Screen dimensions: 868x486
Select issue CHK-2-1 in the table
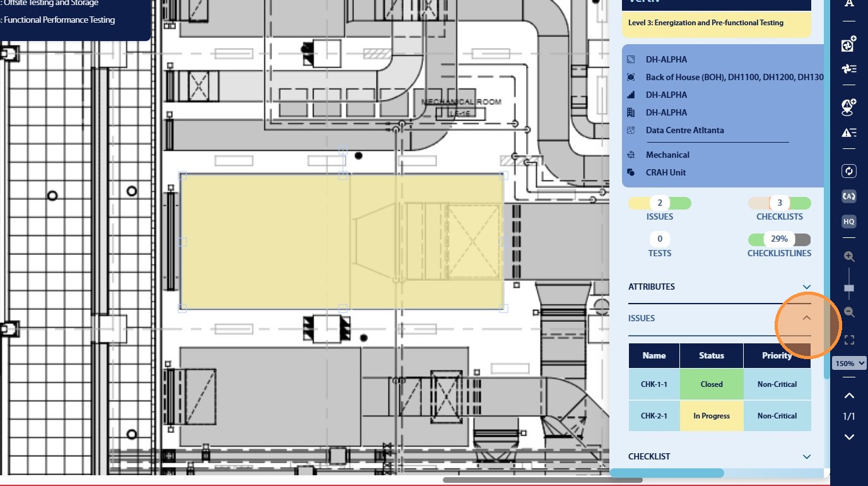[x=654, y=416]
